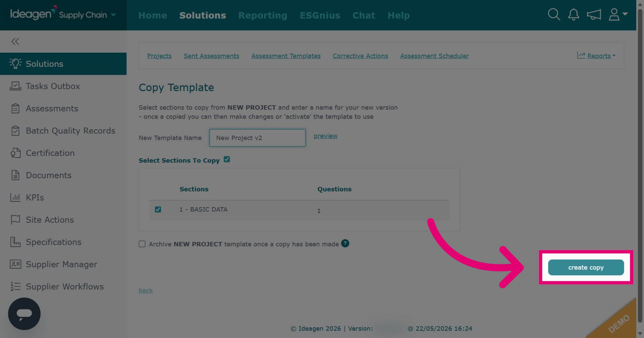Open the Projects tab link

click(159, 56)
